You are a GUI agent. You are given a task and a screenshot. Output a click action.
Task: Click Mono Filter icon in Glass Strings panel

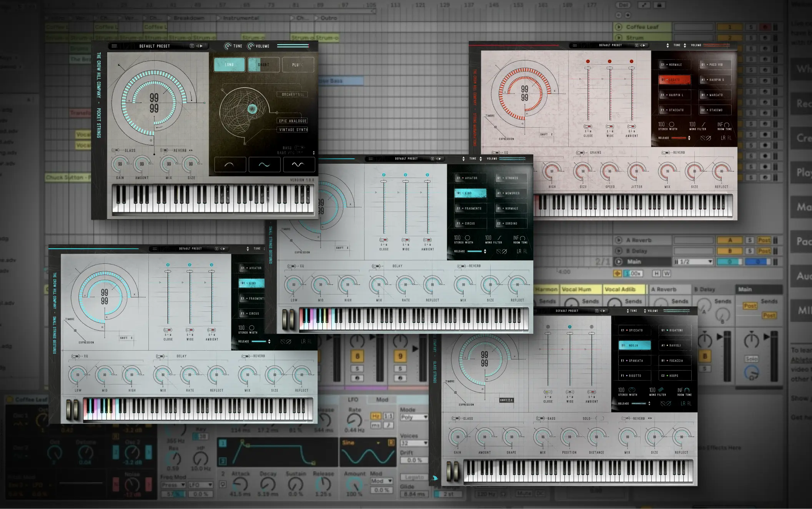661,390
